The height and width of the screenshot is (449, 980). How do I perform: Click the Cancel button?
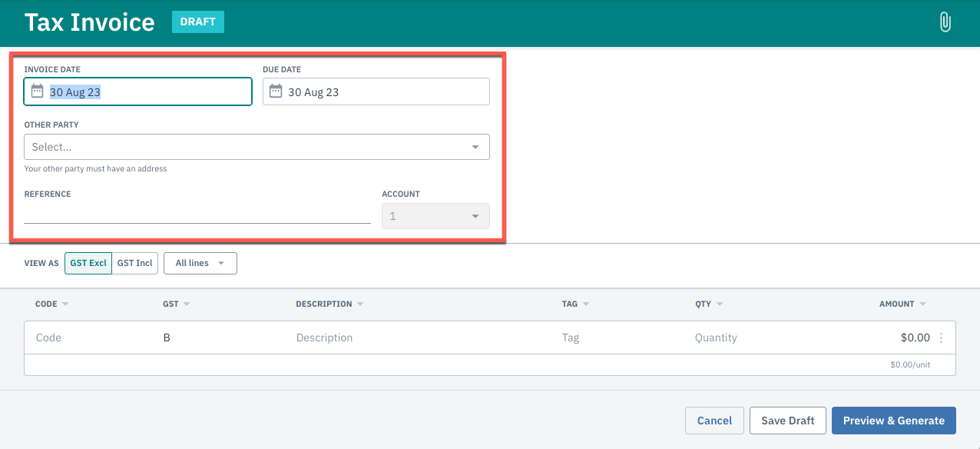point(714,421)
